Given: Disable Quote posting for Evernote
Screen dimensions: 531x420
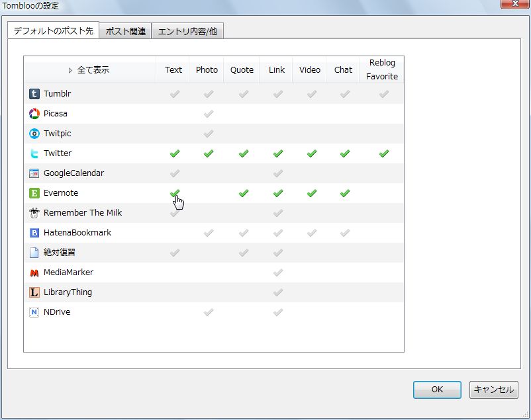Looking at the screenshot, I should pos(244,193).
